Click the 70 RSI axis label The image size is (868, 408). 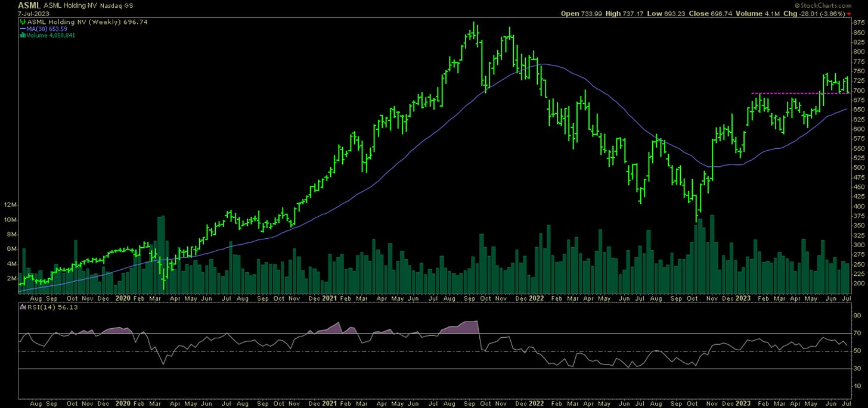(857, 334)
